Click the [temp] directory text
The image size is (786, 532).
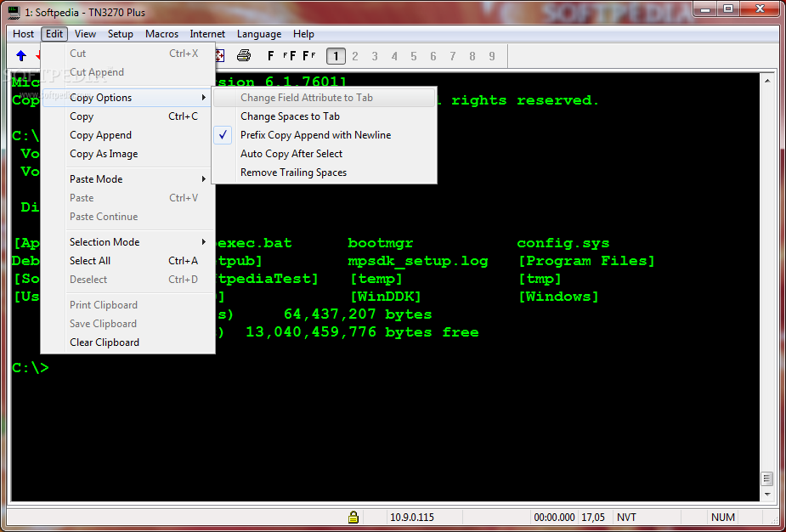click(x=376, y=279)
